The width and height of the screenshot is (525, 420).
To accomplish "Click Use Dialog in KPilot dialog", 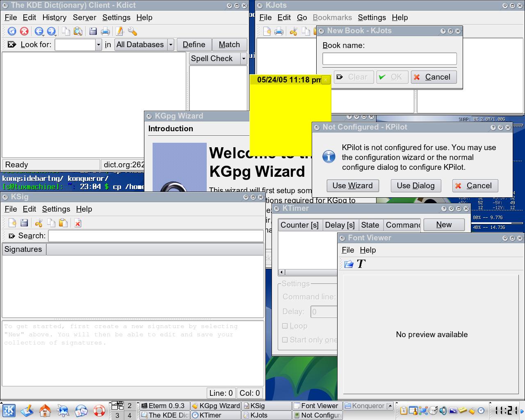I will [415, 186].
